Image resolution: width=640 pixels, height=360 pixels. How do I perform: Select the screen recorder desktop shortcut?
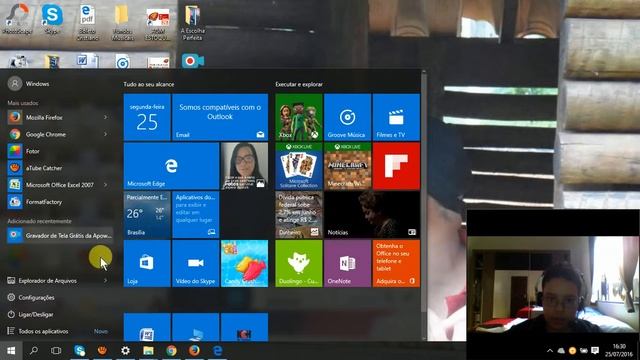[193, 61]
